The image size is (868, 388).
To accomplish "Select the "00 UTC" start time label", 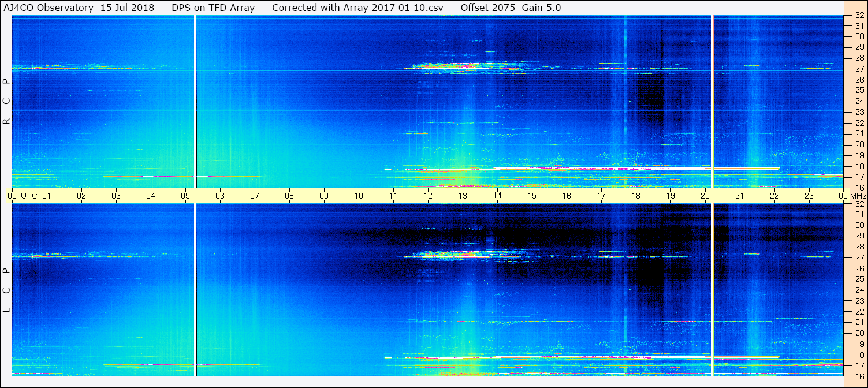I will (x=22, y=196).
